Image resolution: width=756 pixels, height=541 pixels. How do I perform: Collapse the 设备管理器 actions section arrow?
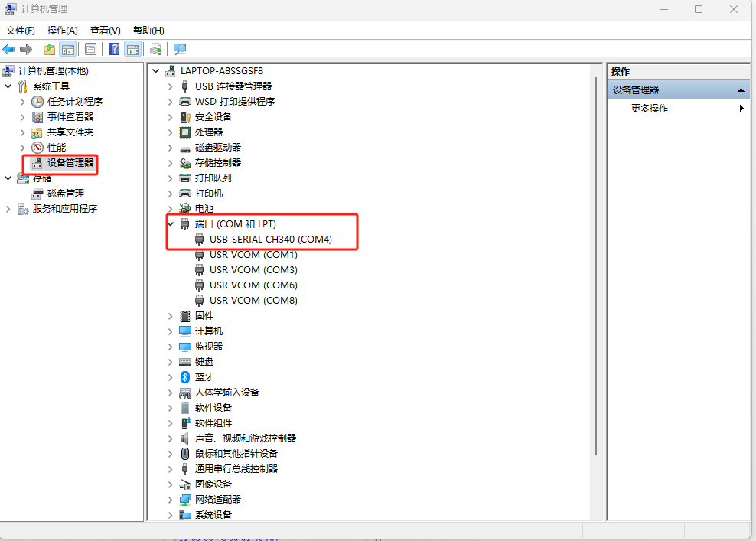pyautogui.click(x=741, y=90)
